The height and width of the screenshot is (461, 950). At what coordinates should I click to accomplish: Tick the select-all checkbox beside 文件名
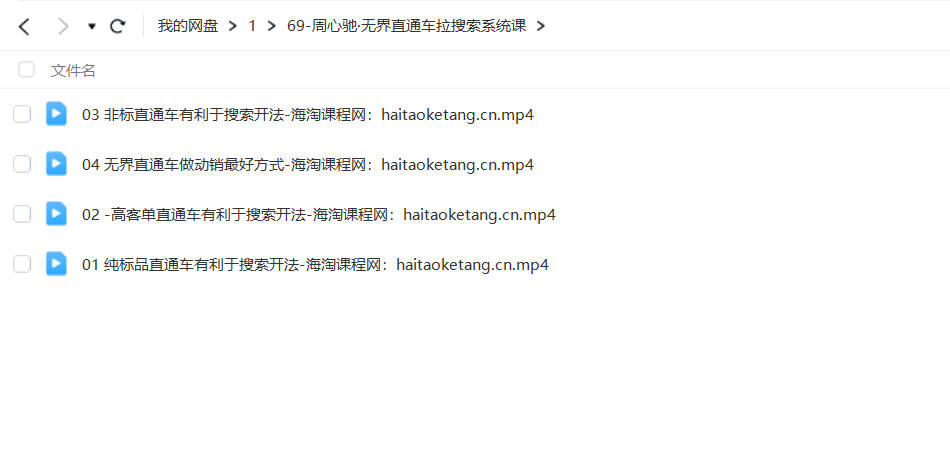click(x=26, y=70)
